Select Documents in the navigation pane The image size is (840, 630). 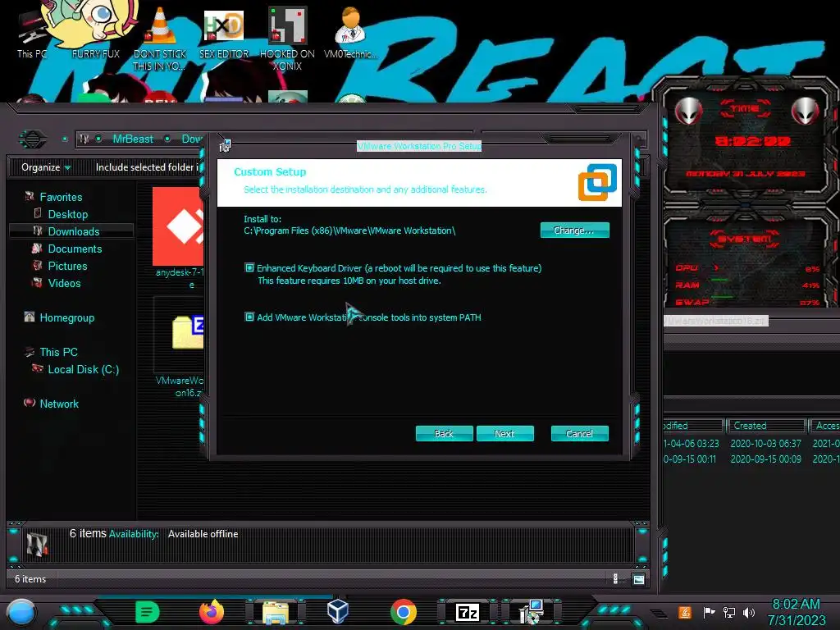75,249
